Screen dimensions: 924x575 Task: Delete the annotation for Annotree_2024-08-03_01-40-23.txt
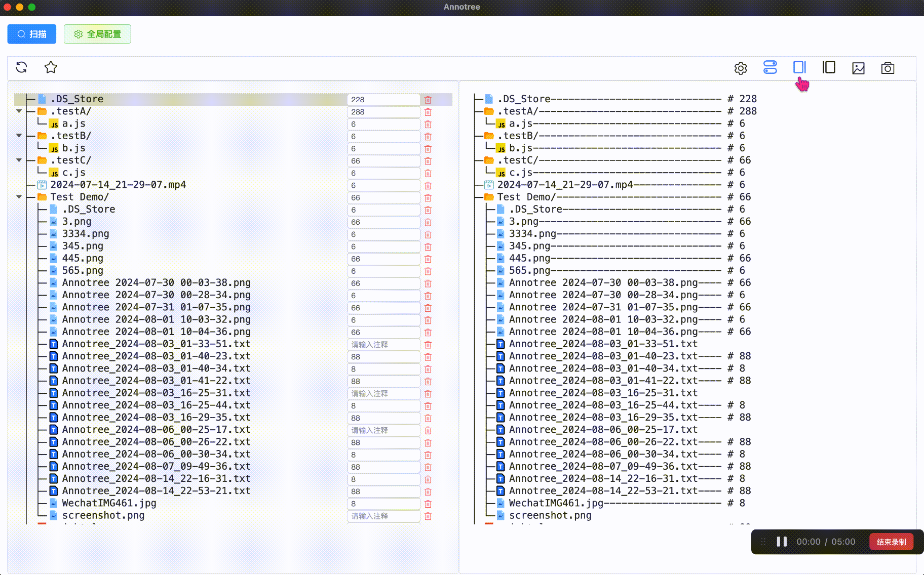pyautogui.click(x=428, y=357)
